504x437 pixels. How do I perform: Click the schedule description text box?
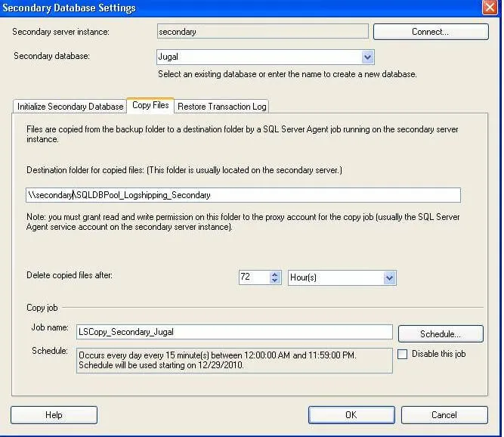(x=234, y=361)
